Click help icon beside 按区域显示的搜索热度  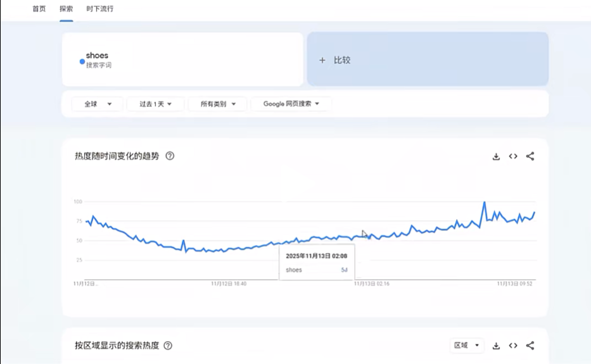point(168,346)
